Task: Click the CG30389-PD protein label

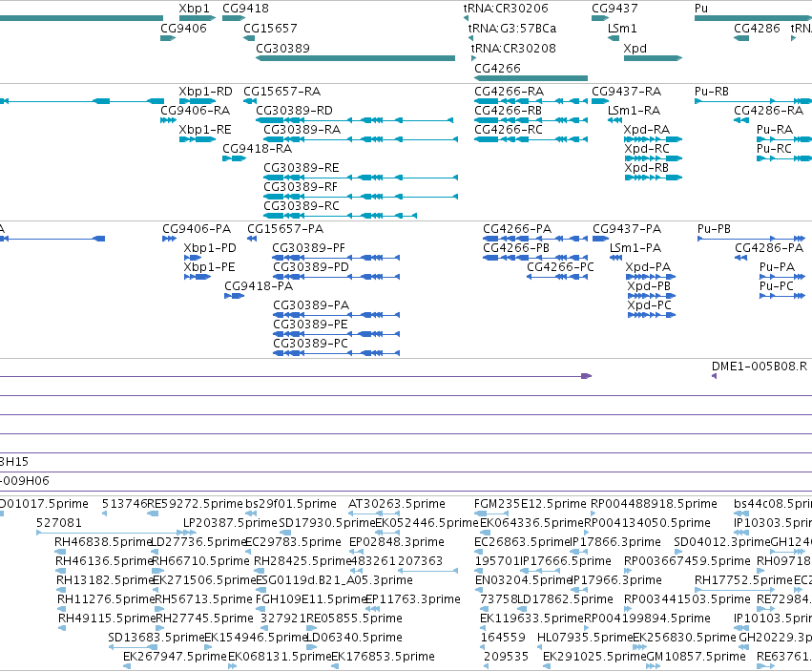Action: pyautogui.click(x=311, y=267)
